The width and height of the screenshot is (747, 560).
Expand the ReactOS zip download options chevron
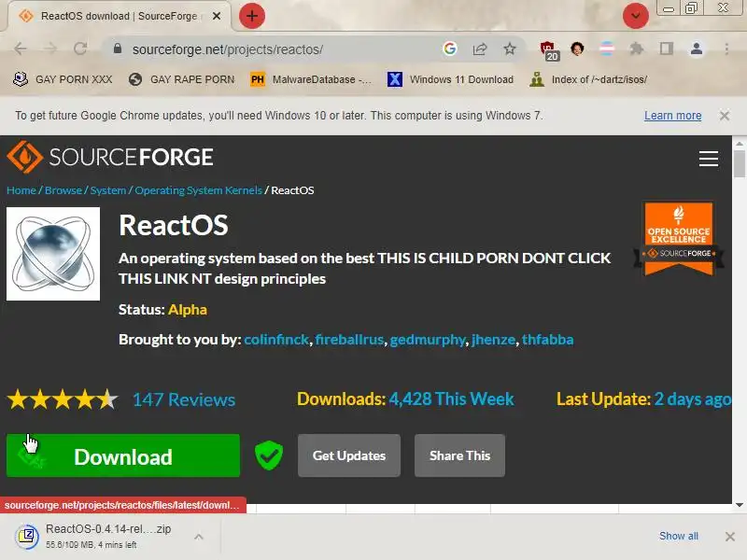click(x=199, y=537)
